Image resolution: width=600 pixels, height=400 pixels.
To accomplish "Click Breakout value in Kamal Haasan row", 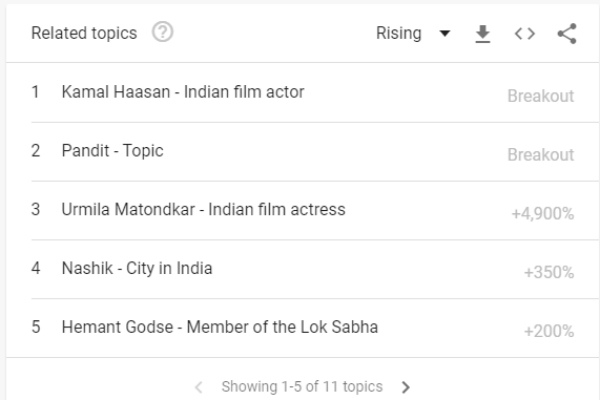I will 541,96.
